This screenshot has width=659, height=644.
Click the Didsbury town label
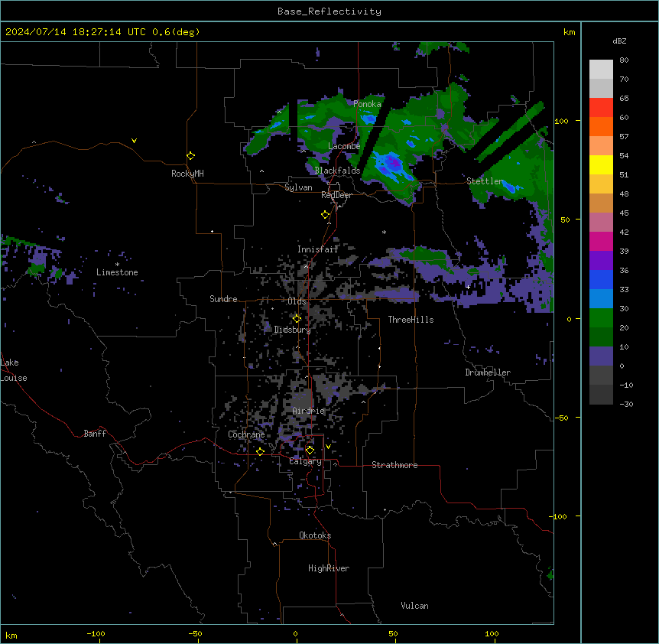coord(292,330)
